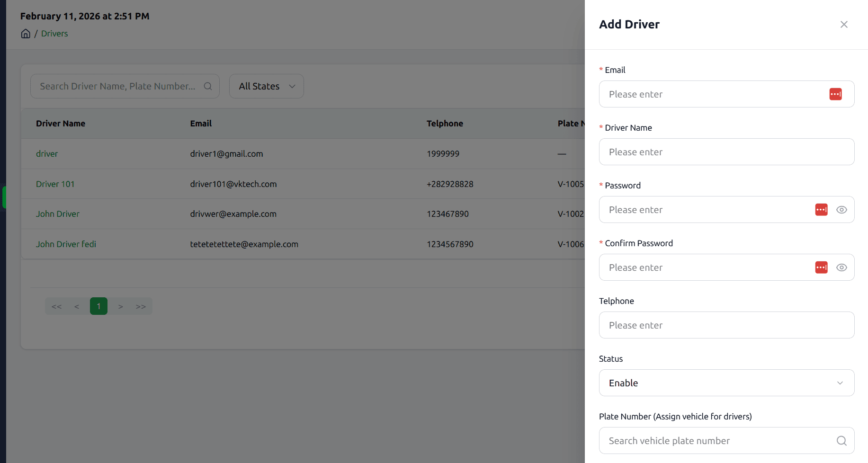Click the search magnifier in driver search box
This screenshot has height=463, width=868.
pos(207,86)
